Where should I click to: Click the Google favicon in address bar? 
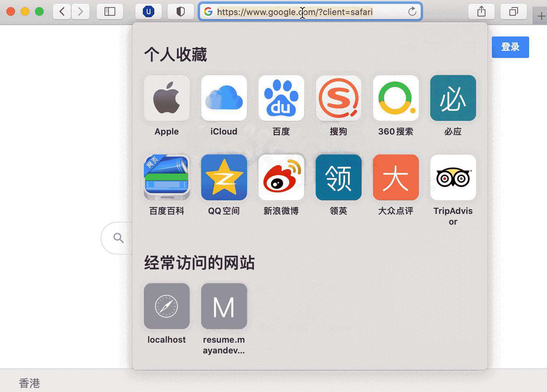point(208,12)
